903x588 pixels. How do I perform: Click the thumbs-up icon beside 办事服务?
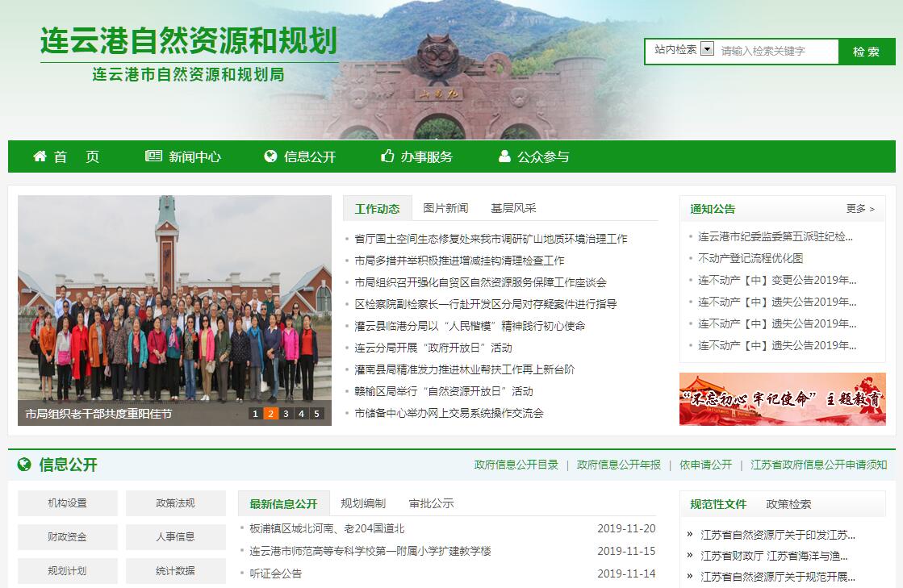click(x=387, y=156)
